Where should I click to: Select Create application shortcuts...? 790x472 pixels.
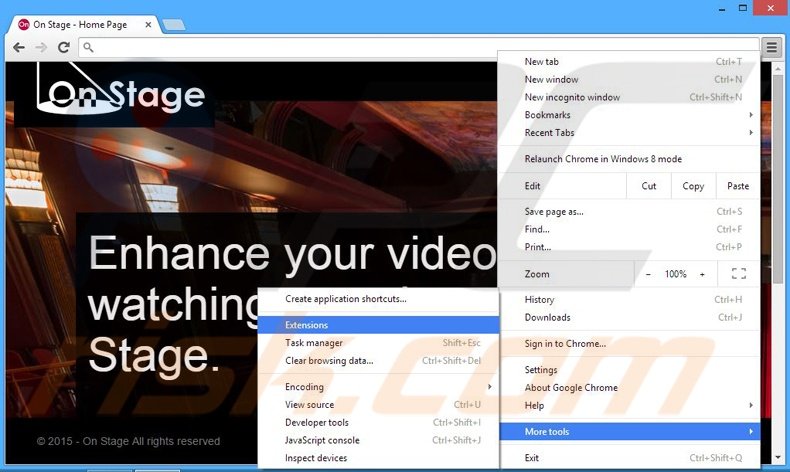tap(378, 299)
